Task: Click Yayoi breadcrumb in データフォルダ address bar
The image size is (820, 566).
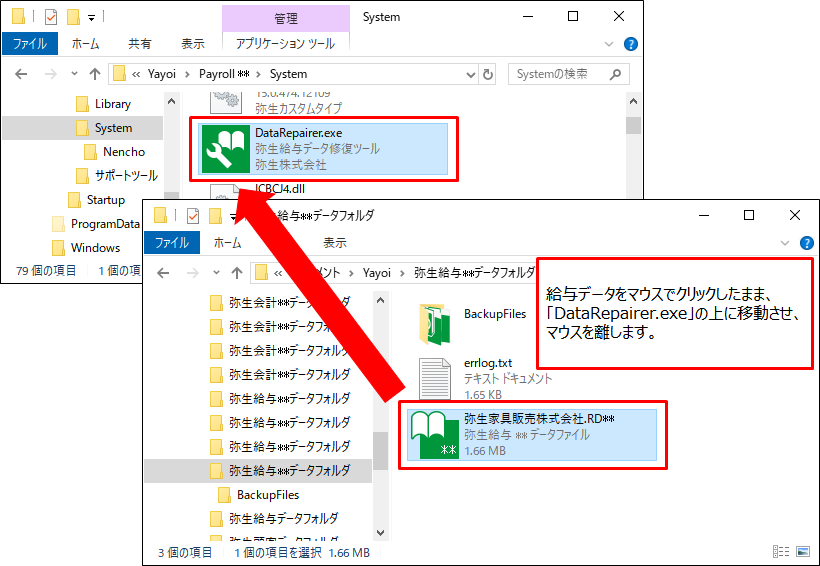Action: pos(377,273)
